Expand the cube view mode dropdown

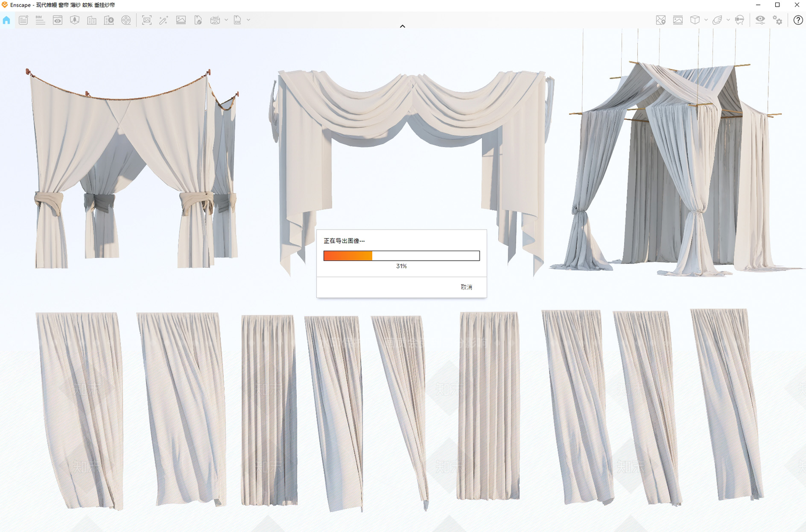coord(706,20)
